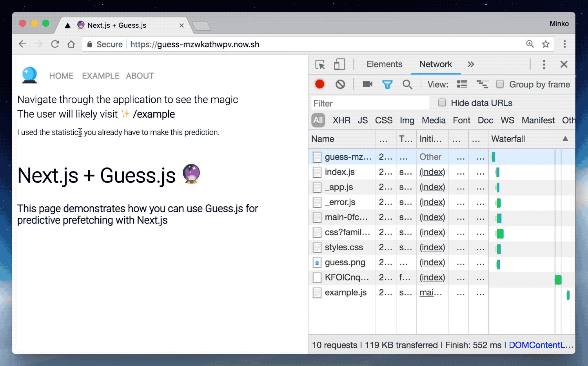Click the Minko profile button
The image size is (588, 366).
pos(559,24)
